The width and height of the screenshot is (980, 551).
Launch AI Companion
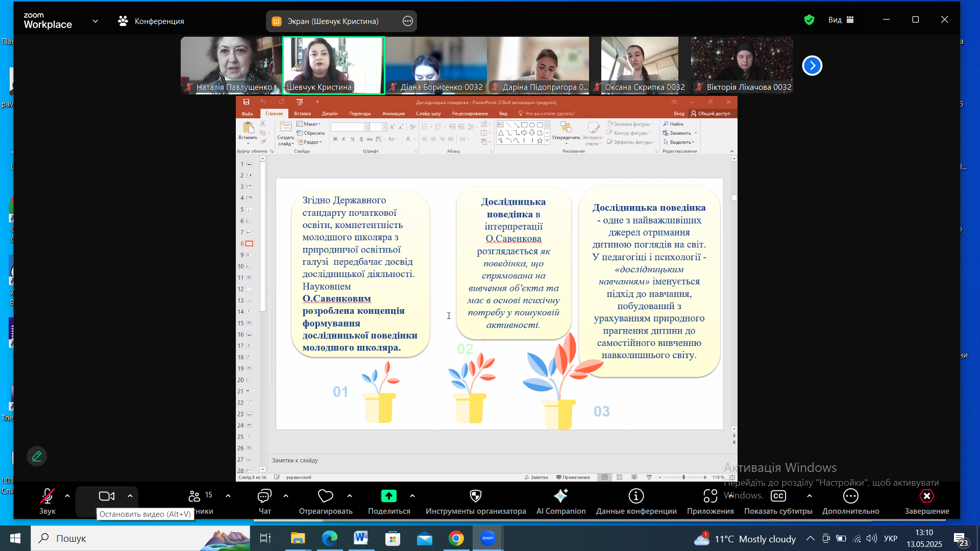click(x=561, y=501)
